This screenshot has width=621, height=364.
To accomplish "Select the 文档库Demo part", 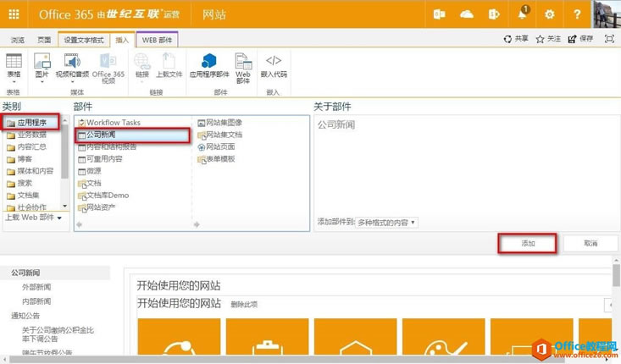I will click(103, 196).
